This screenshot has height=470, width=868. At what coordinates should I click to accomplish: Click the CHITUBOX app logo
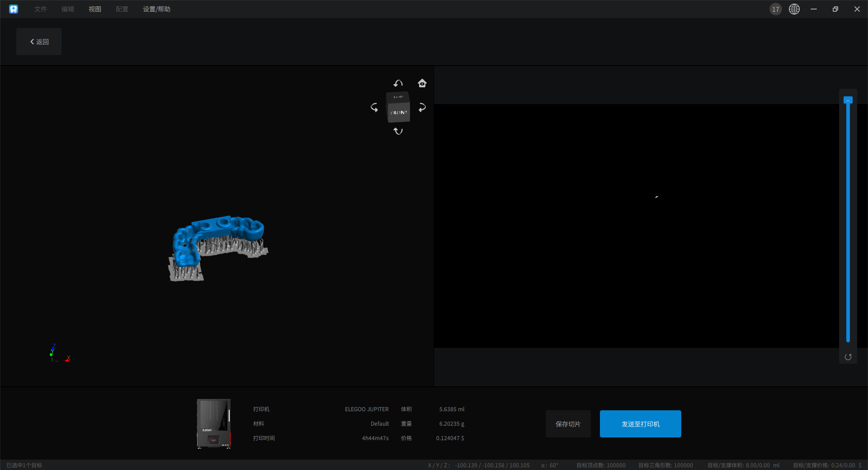coord(14,9)
